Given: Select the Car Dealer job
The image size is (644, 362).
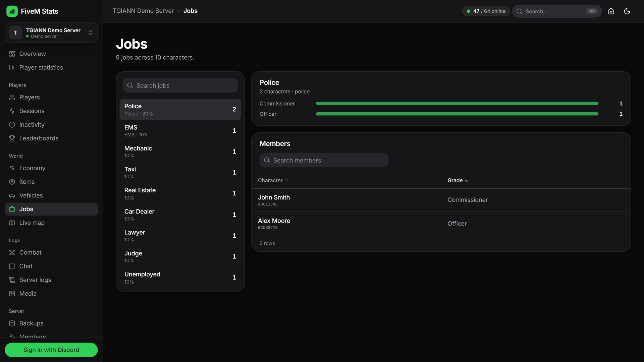Looking at the screenshot, I should click(180, 215).
